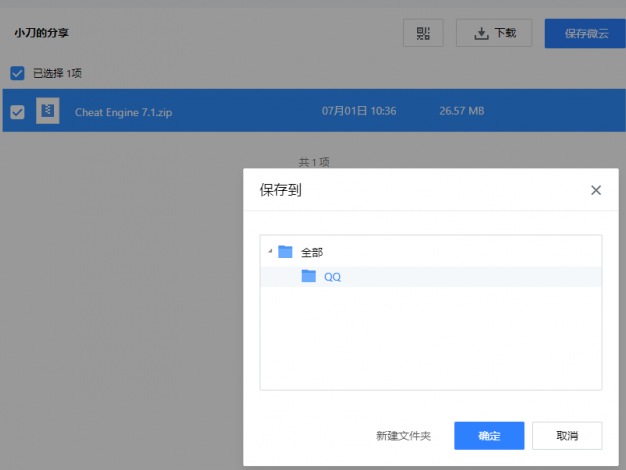
Task: Click the QQ folder icon
Action: tap(309, 276)
